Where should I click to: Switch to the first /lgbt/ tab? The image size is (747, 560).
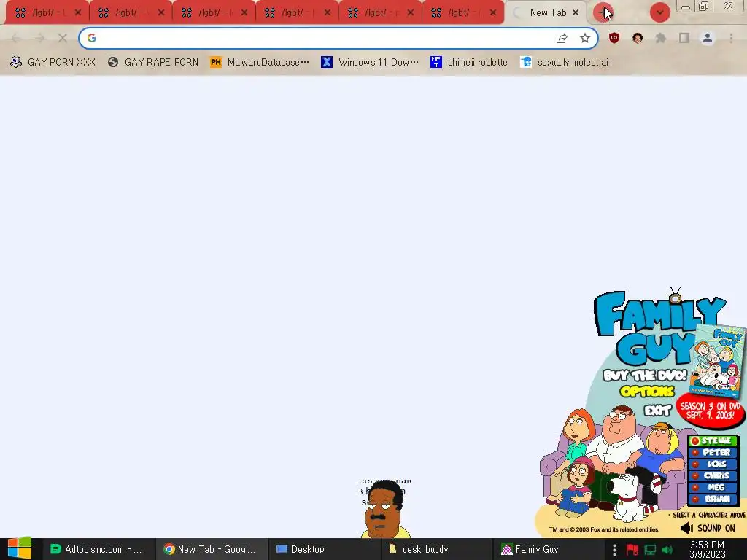(x=47, y=13)
